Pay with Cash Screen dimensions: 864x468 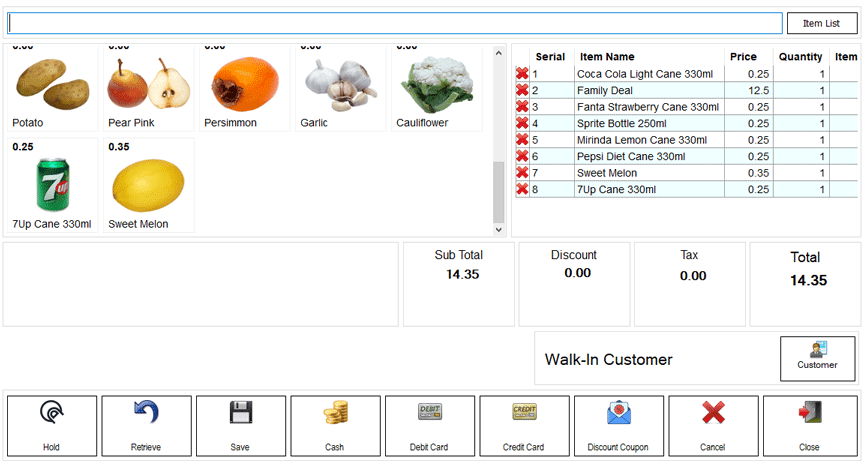(335, 425)
